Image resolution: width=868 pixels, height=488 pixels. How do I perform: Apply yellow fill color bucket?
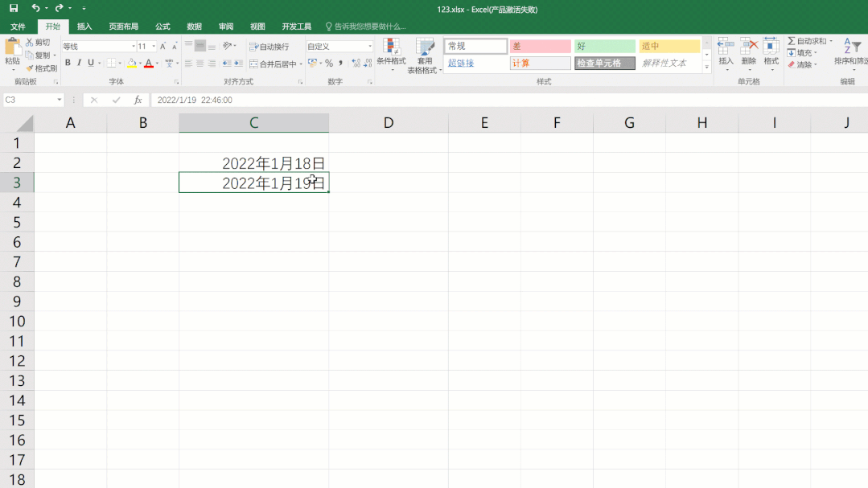click(x=132, y=63)
